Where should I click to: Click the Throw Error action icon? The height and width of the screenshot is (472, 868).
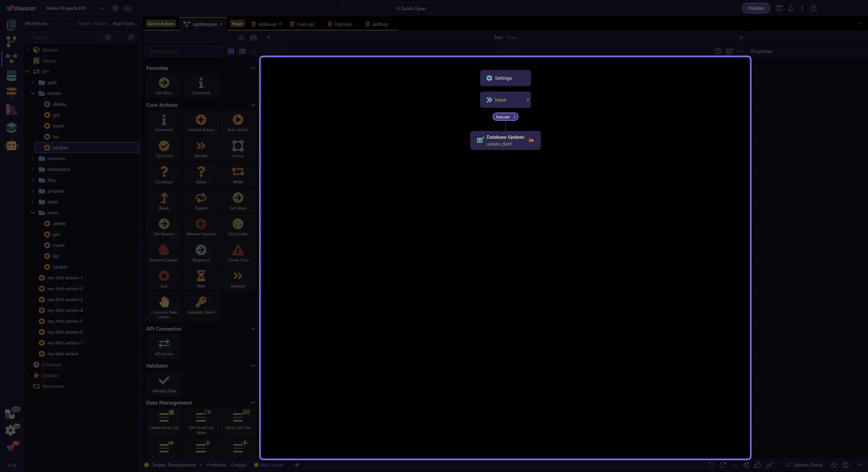[238, 250]
